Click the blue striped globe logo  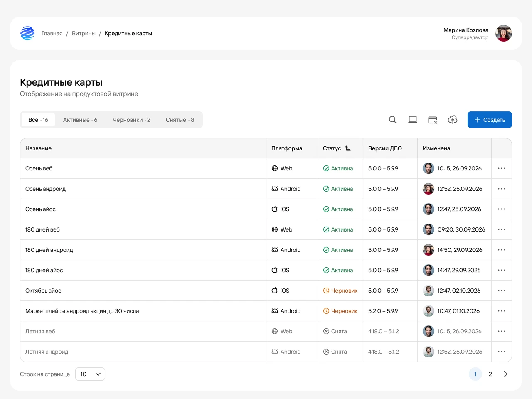pyautogui.click(x=27, y=33)
